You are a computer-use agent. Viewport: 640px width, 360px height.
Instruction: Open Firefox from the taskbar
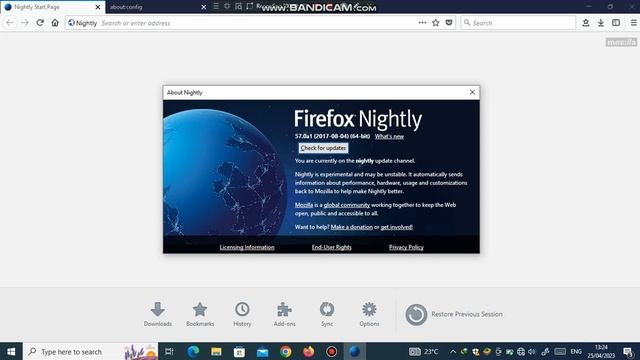pos(309,351)
